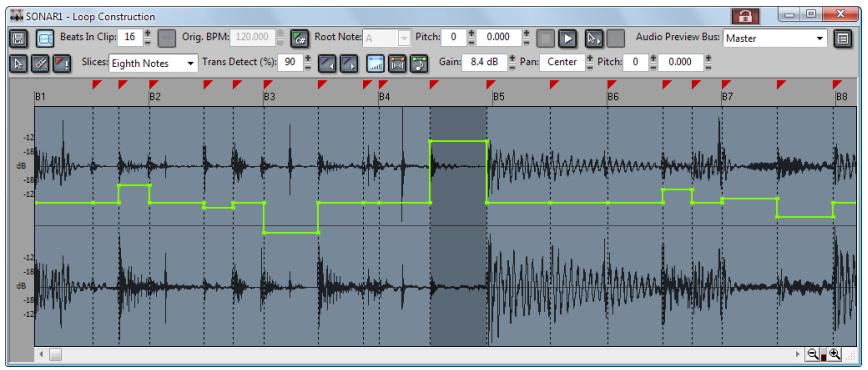Click the Beats In Clip field showing 16

coord(130,38)
